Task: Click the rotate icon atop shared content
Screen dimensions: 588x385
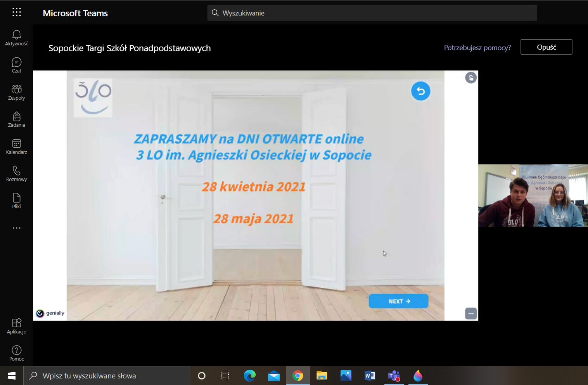Action: coord(470,78)
